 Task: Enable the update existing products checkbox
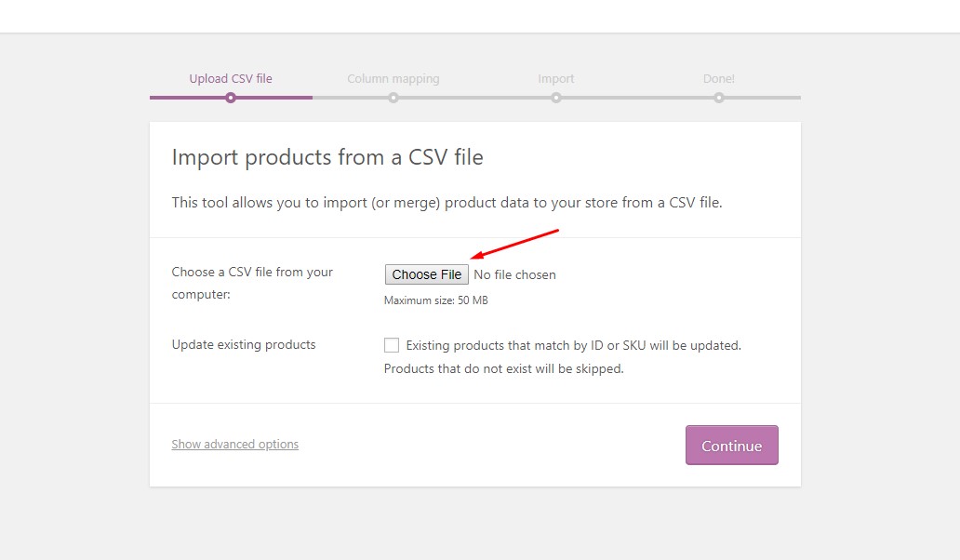(392, 345)
